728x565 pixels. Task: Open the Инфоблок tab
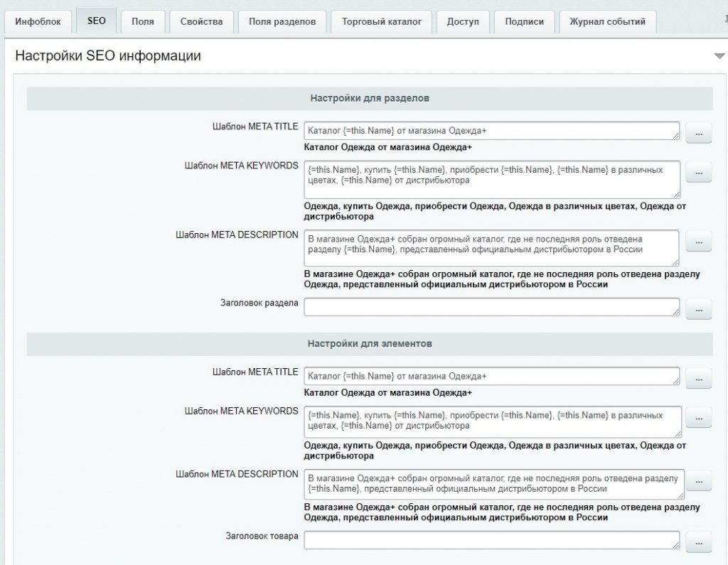pyautogui.click(x=38, y=21)
